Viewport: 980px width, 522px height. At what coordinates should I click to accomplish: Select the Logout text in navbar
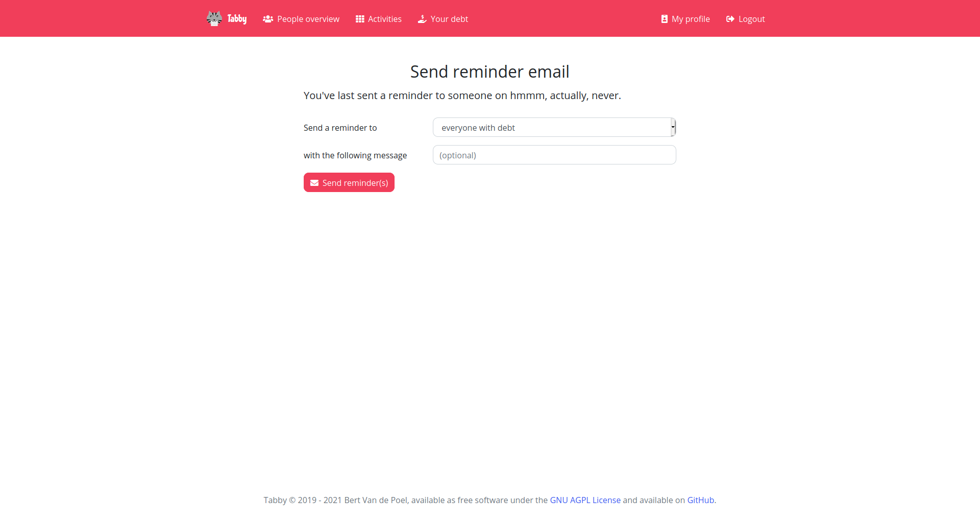tap(751, 19)
